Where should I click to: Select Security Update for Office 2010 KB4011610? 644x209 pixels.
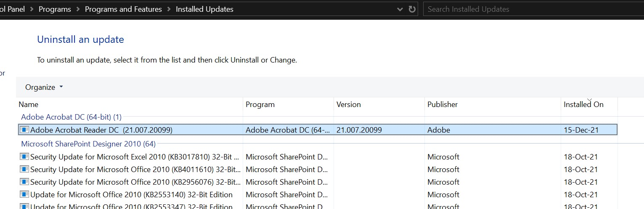(318, 170)
